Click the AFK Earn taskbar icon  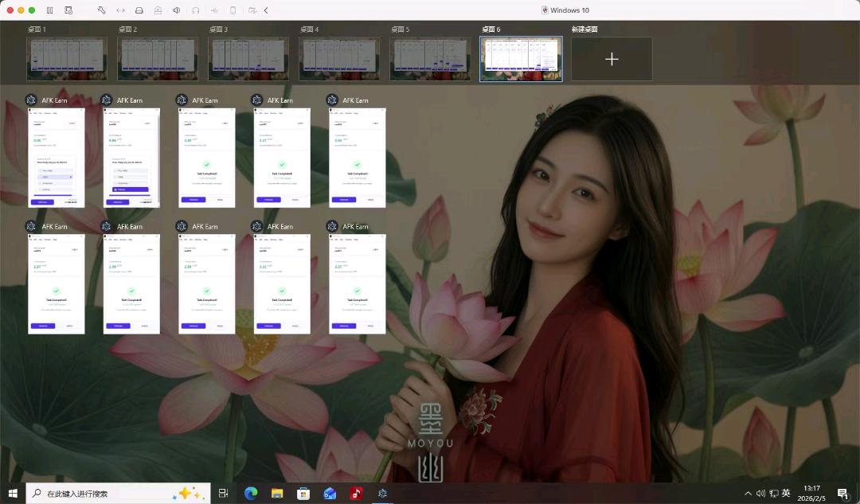(x=382, y=494)
